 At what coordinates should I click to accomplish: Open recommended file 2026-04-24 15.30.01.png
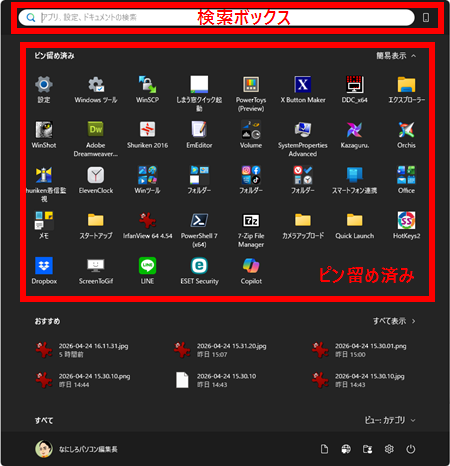point(359,350)
